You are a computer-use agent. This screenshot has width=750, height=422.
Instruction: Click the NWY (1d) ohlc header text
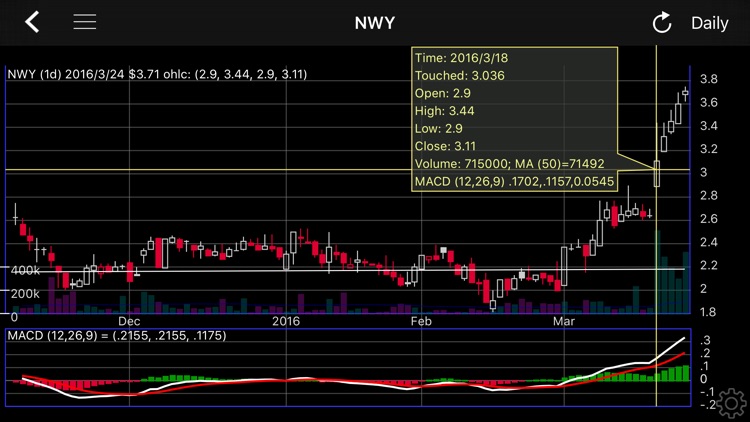point(157,74)
